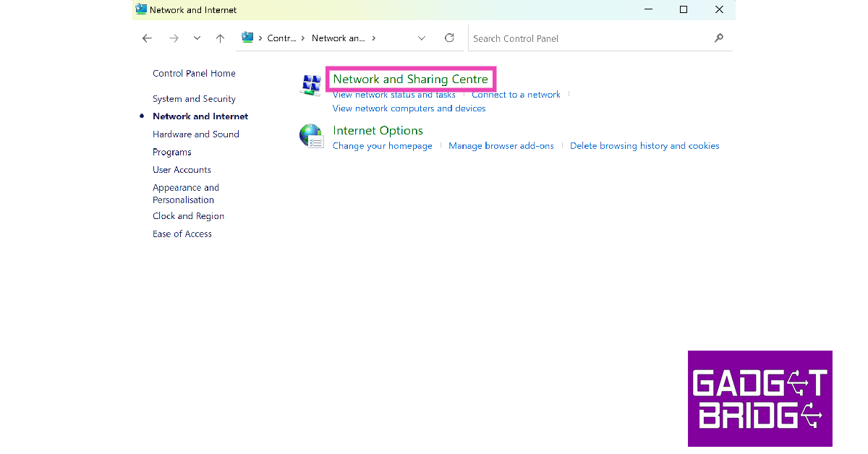Screen dimensions: 868x454
Task: Go to Control Panel Home
Action: [194, 74]
